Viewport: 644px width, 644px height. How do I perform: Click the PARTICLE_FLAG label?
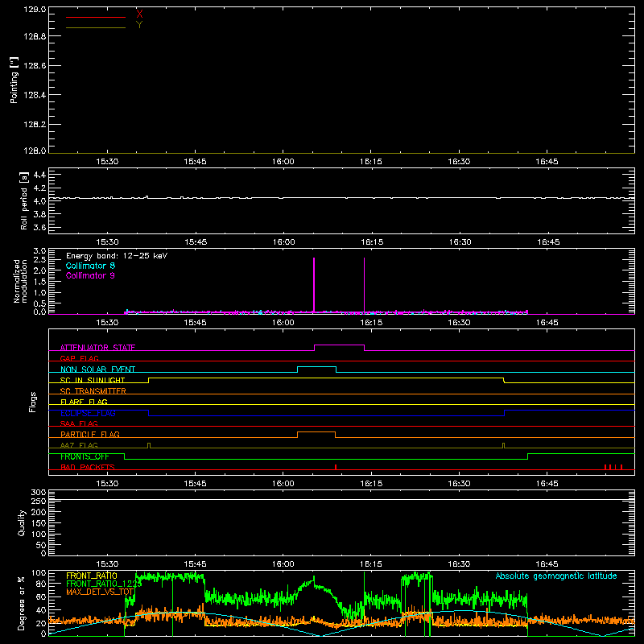click(89, 435)
